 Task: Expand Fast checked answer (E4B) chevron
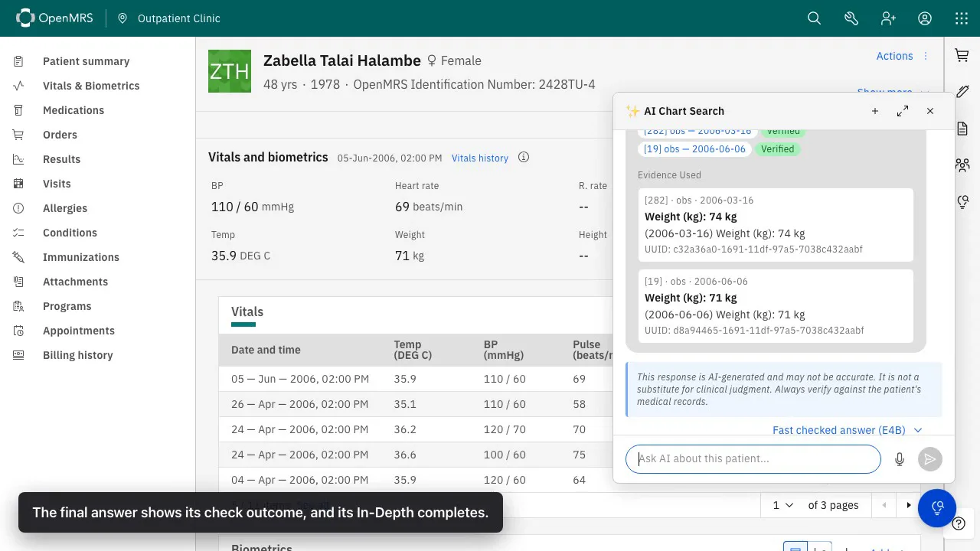pos(918,431)
